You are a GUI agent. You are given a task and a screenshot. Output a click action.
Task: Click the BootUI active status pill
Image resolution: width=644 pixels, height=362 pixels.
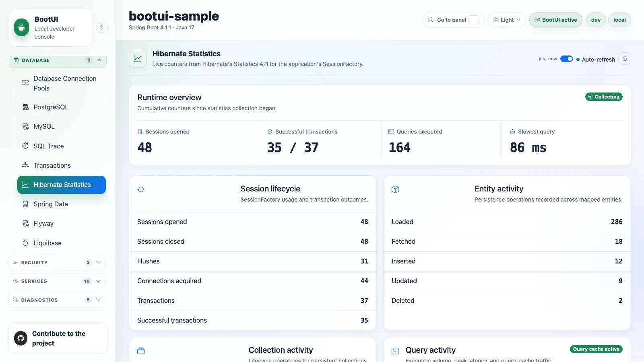pyautogui.click(x=555, y=20)
